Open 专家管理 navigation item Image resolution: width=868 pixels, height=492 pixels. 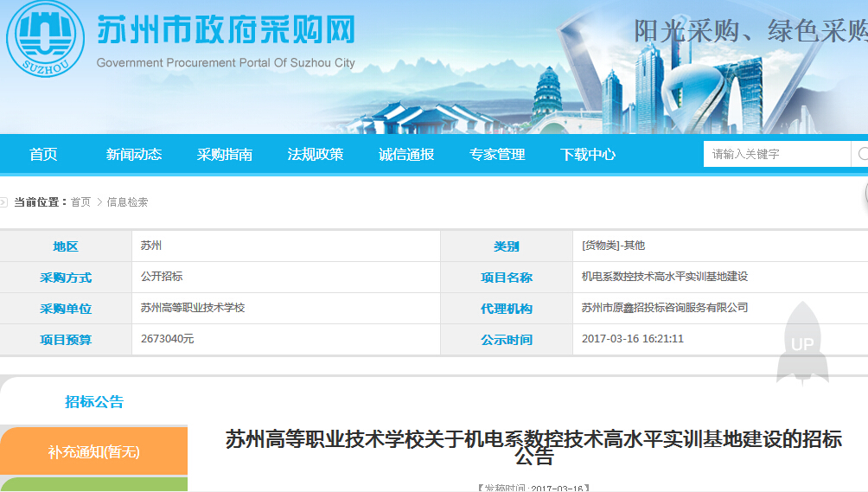tap(497, 155)
